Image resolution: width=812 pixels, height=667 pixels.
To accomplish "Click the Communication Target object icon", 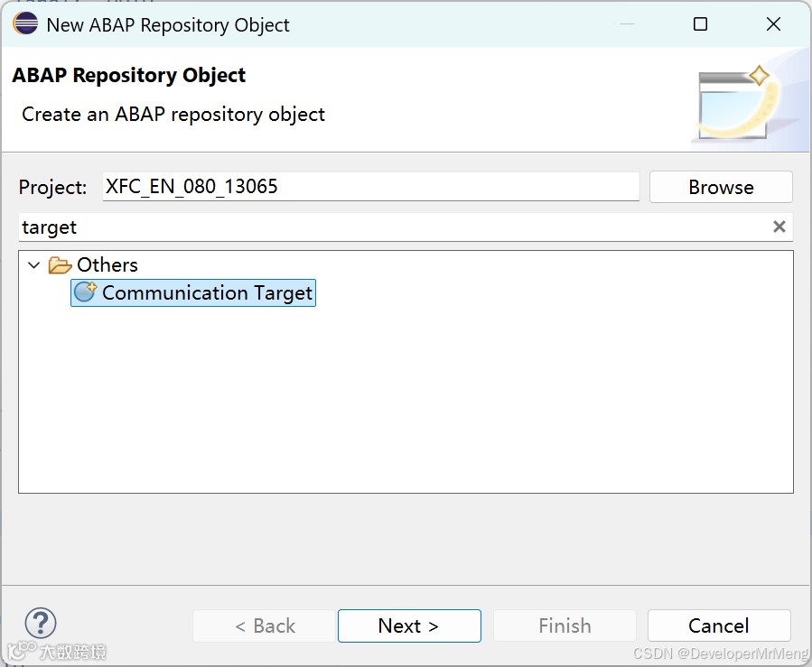I will [x=85, y=292].
